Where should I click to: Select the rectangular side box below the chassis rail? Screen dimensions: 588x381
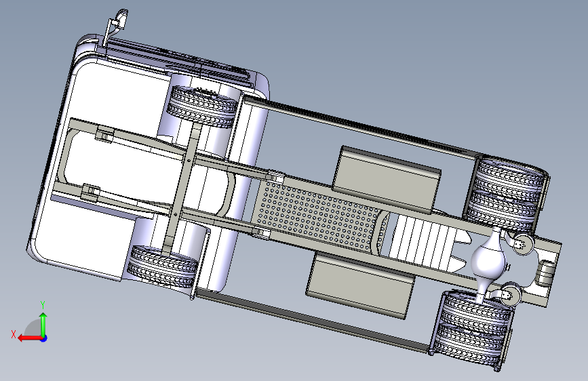[x=359, y=286]
